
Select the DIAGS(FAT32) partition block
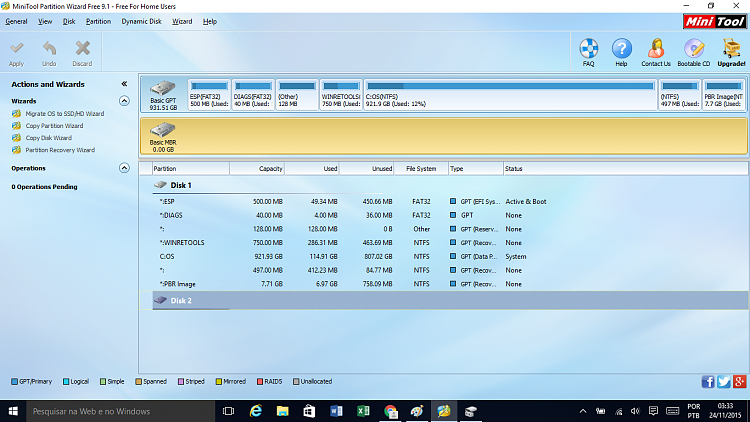[253, 95]
